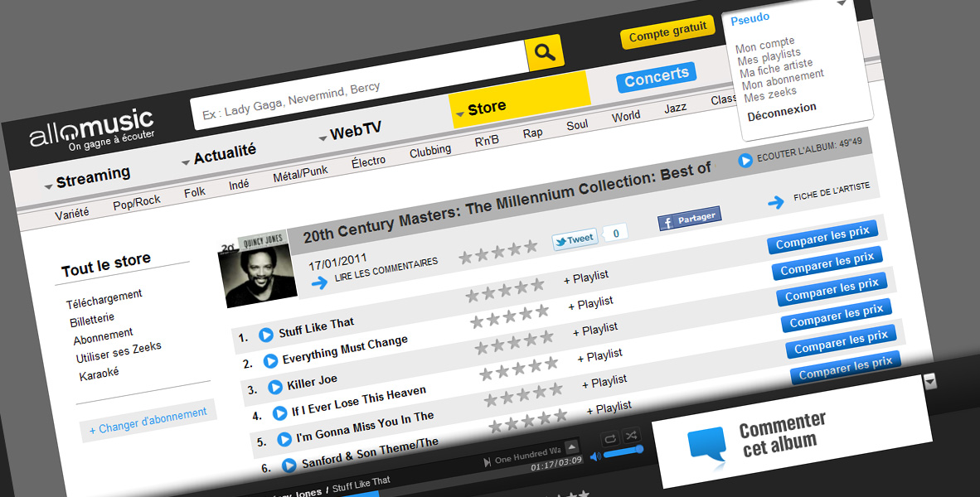Viewport: 980px width, 497px height.
Task: Click the volume speaker icon in the player
Action: click(x=595, y=456)
